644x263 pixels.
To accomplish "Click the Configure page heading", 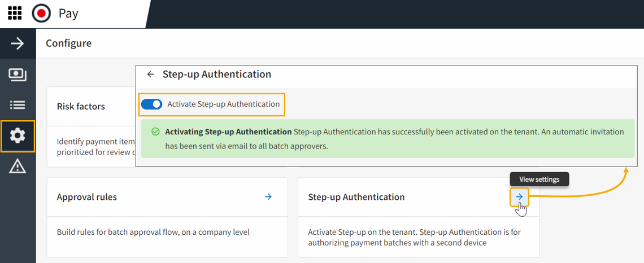I will [x=68, y=43].
